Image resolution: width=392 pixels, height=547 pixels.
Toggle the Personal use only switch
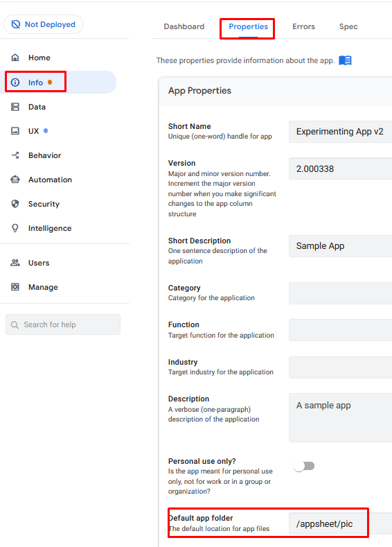[304, 466]
